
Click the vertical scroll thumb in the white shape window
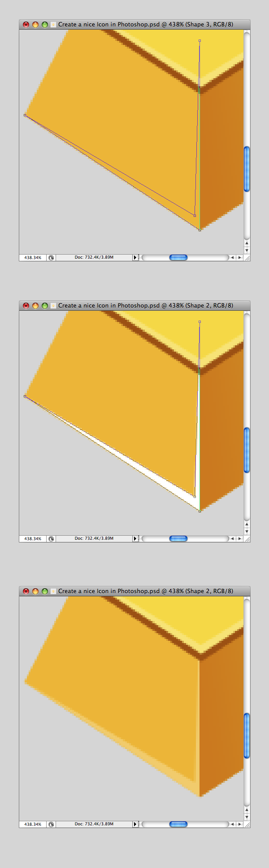coord(247,450)
